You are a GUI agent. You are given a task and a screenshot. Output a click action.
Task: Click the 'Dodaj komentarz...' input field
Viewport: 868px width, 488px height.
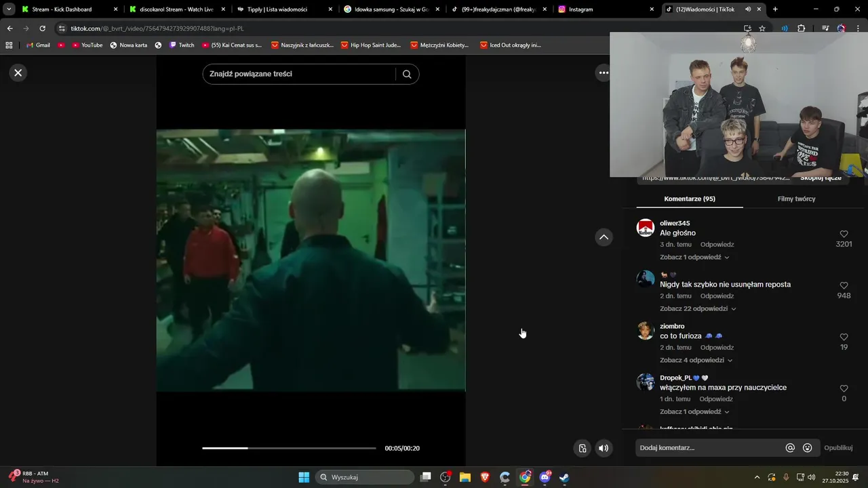pos(709,448)
